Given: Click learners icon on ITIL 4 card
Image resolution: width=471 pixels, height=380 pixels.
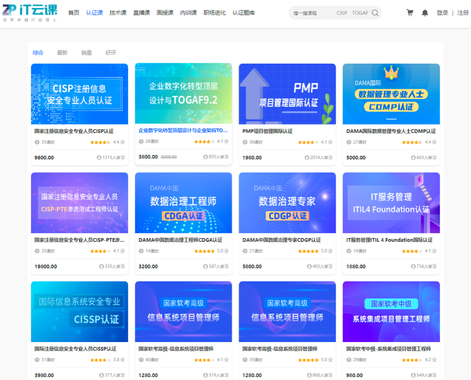Looking at the screenshot, I should coord(413,266).
